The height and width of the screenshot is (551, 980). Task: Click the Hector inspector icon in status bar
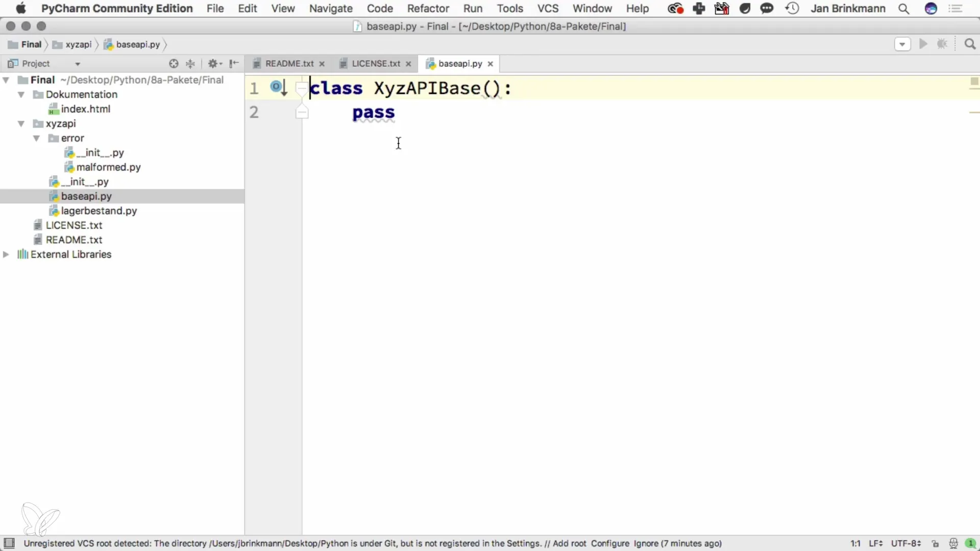[953, 543]
